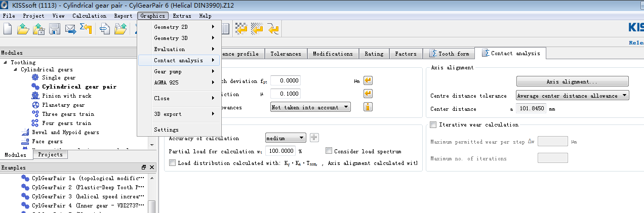Enable Consider load spectrum checkbox
The height and width of the screenshot is (213, 644).
[x=329, y=151]
